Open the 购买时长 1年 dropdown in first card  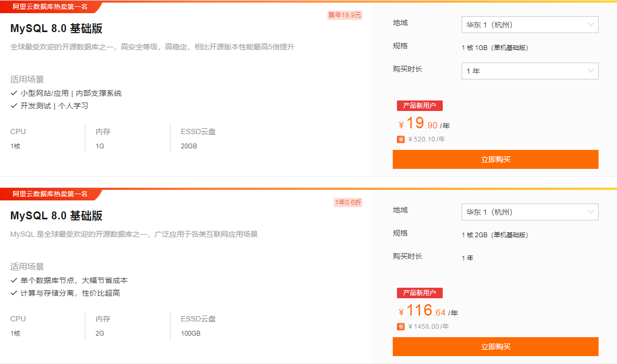point(530,71)
